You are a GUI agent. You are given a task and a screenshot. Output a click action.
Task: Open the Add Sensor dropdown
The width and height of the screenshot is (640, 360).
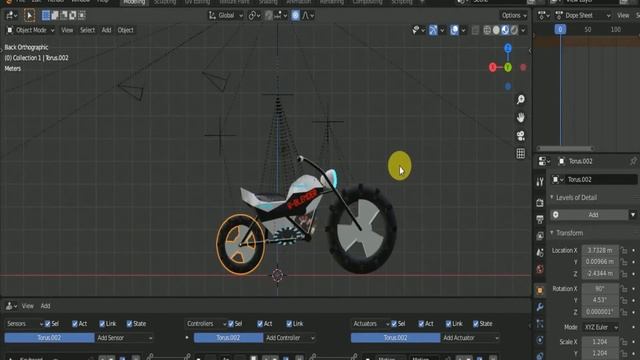tap(124, 338)
